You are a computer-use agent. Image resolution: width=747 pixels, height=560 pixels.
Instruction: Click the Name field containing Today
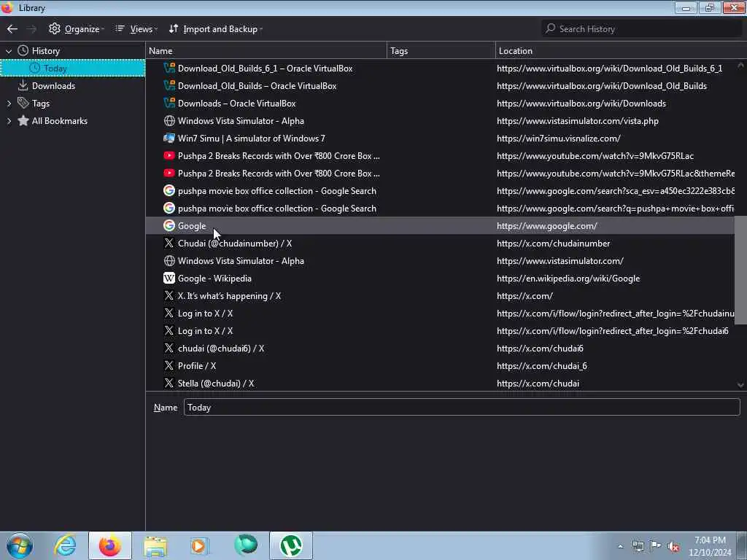[x=462, y=408]
